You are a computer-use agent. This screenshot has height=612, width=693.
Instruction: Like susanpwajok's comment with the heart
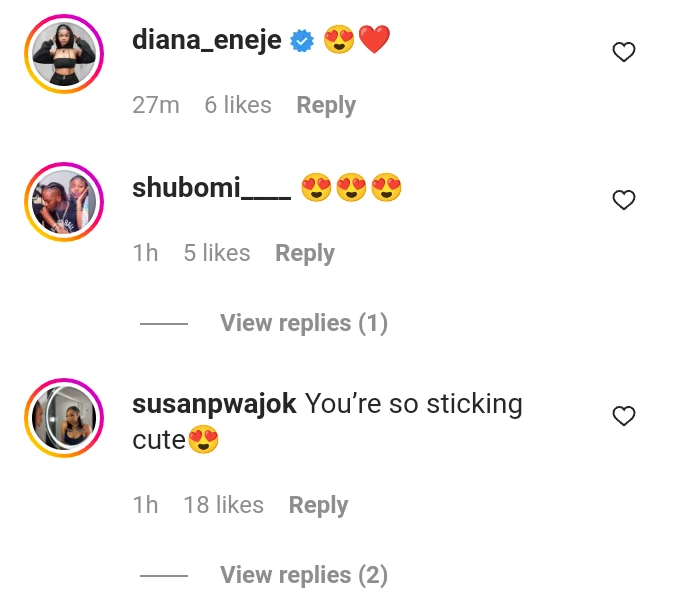624,416
